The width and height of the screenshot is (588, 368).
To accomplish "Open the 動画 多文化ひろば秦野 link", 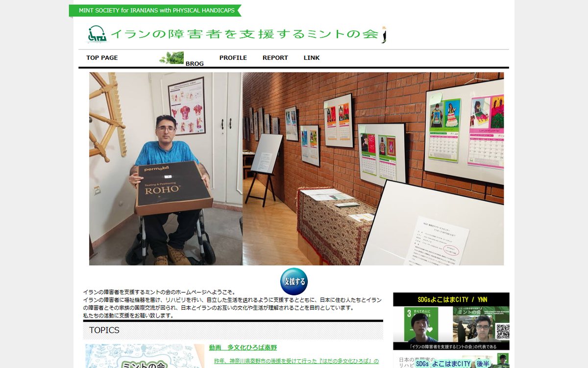I will click(243, 348).
